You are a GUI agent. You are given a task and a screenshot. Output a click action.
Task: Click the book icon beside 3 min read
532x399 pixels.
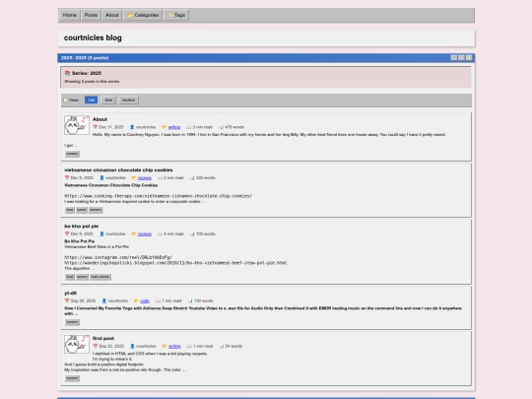188,127
